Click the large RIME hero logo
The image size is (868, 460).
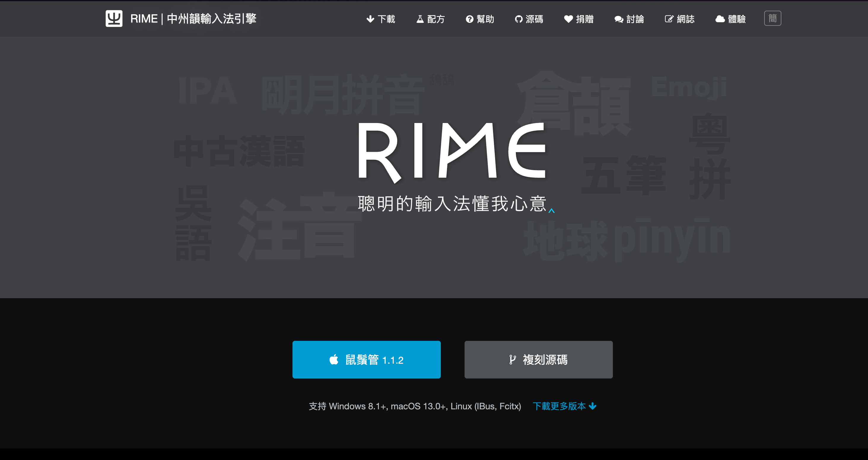click(x=452, y=153)
